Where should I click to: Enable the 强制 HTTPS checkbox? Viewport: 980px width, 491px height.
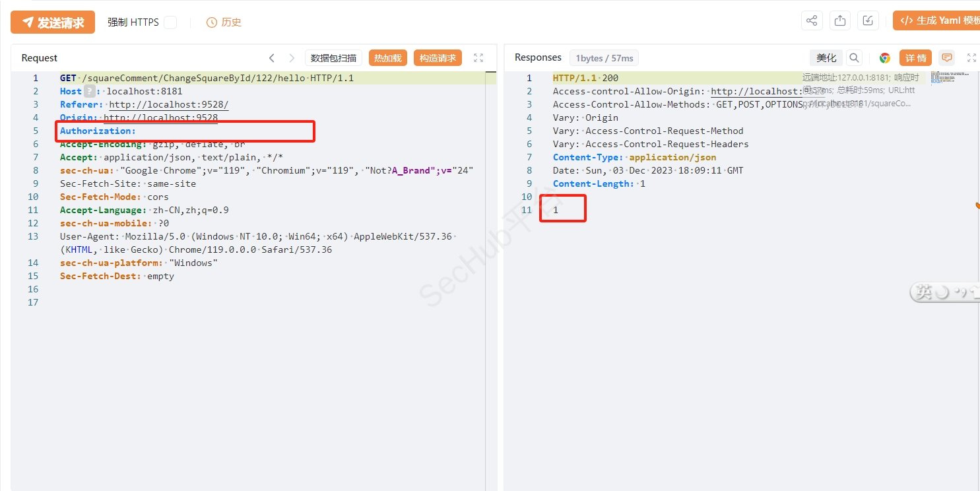[x=170, y=22]
